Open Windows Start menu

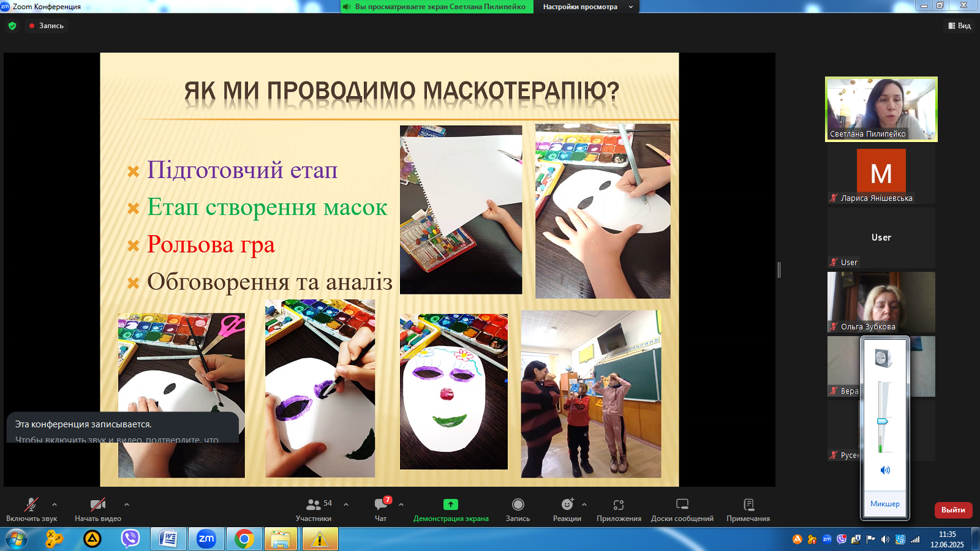[17, 539]
